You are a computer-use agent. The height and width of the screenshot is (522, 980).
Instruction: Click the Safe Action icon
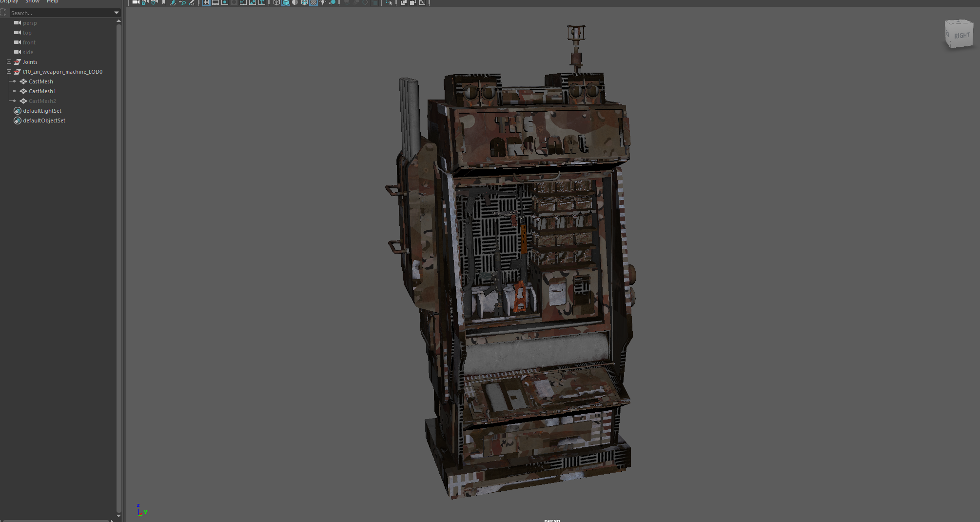[253, 2]
